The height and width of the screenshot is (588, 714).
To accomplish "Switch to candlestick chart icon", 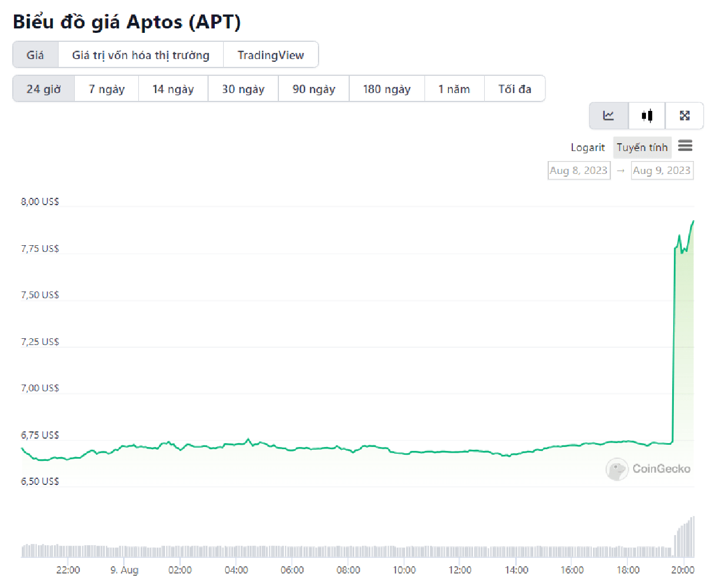I will click(x=647, y=115).
